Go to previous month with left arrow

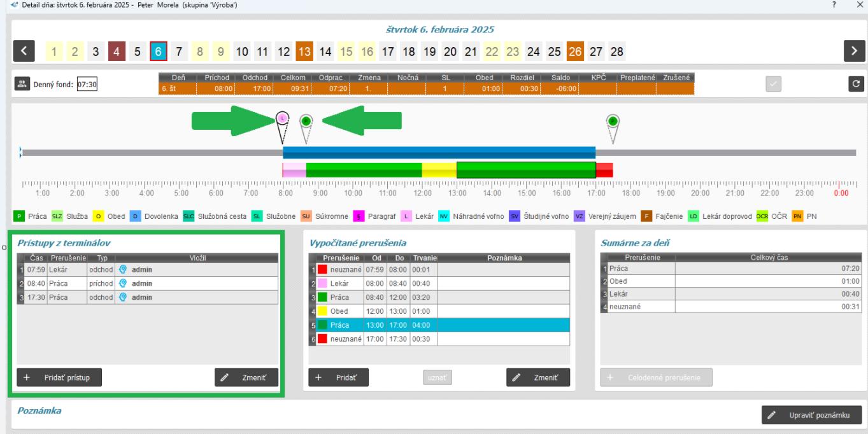(x=24, y=51)
